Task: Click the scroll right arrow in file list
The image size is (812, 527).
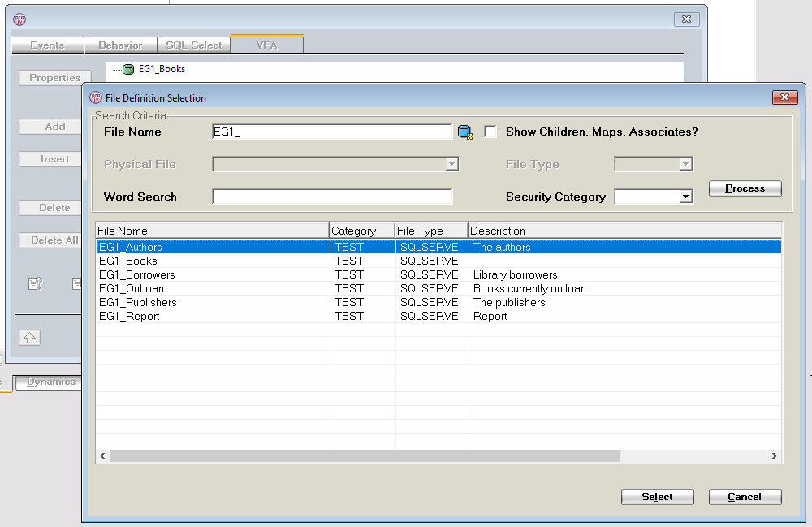Action: click(x=774, y=456)
